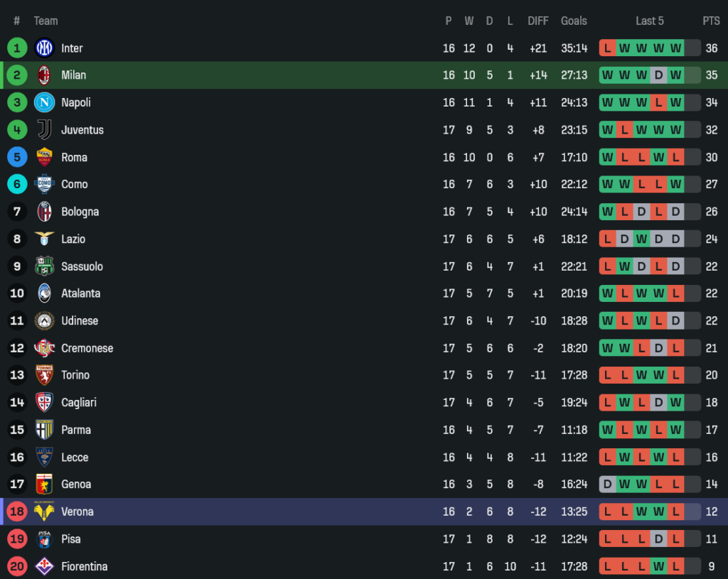Click the Genoa club crest
The width and height of the screenshot is (728, 579).
point(44,485)
